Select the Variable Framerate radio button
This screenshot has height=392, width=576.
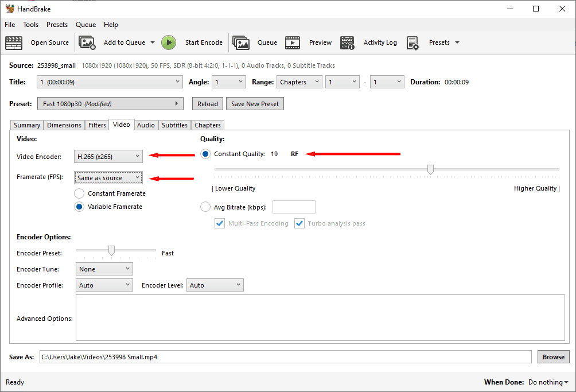coord(79,207)
